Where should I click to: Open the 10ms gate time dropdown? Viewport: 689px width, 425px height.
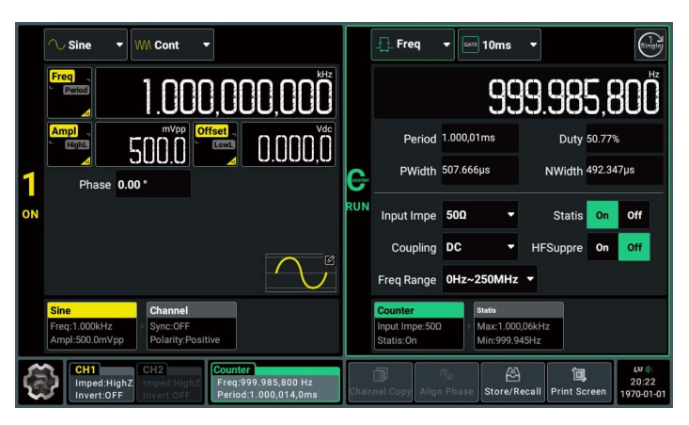[499, 44]
